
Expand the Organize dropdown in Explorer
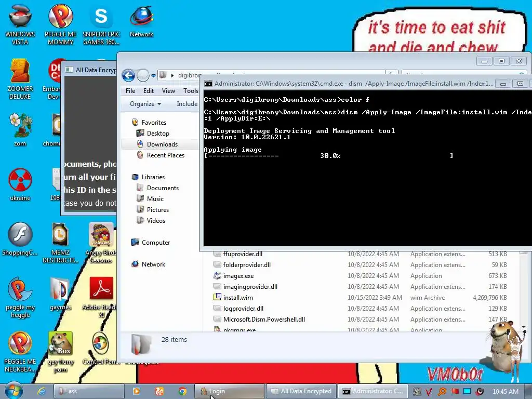[x=145, y=104]
